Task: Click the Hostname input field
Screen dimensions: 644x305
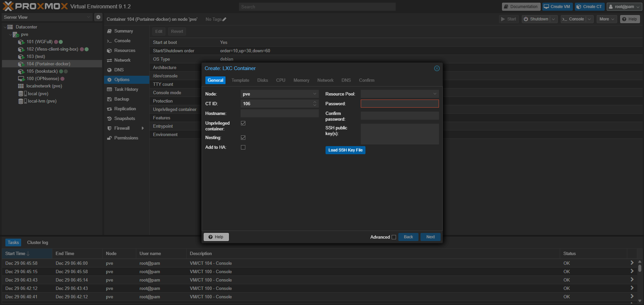Action: point(280,114)
